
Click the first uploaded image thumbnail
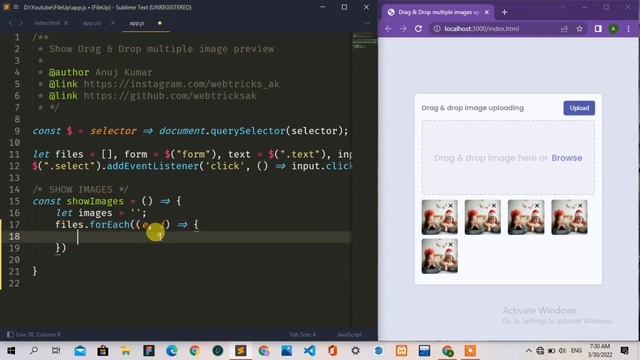pyautogui.click(x=440, y=217)
